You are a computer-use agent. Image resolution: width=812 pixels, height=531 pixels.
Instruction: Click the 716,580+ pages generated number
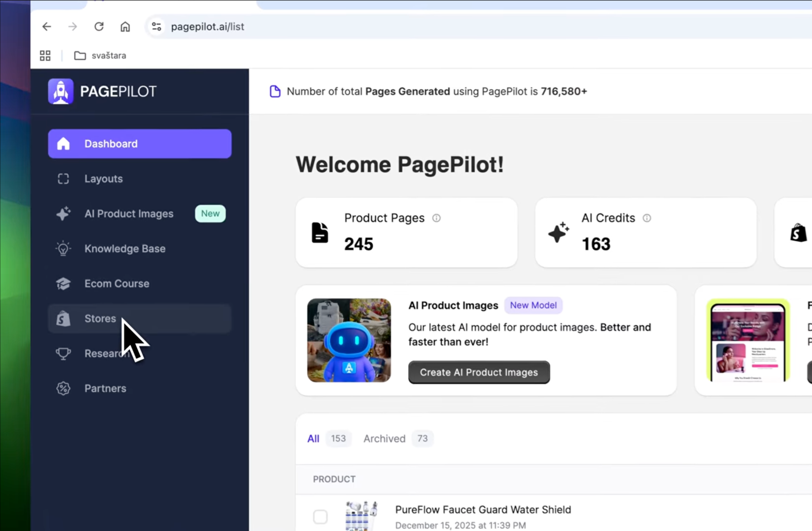[564, 91]
